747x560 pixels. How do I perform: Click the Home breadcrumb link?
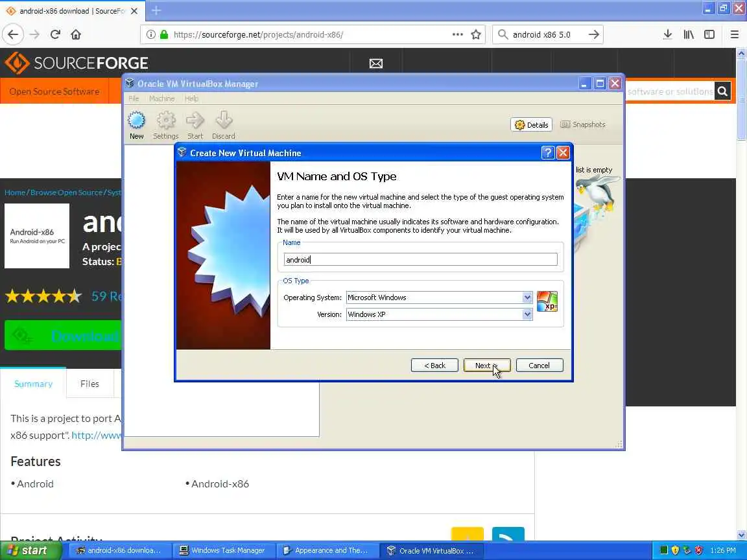(15, 192)
